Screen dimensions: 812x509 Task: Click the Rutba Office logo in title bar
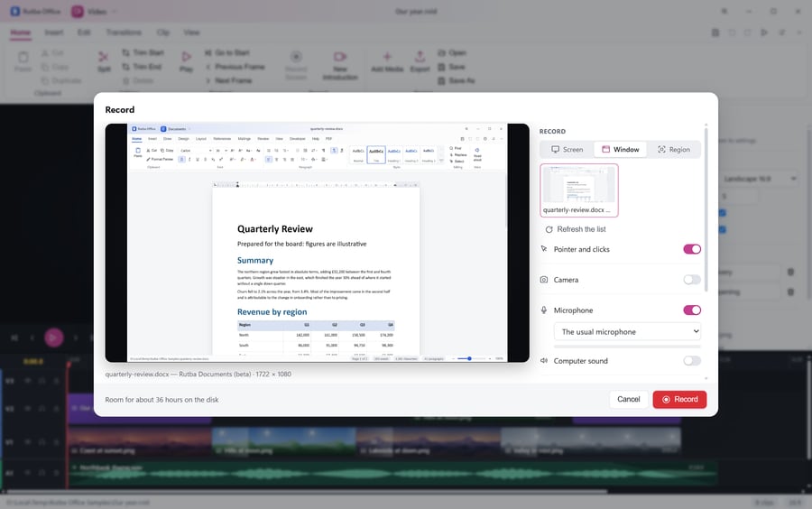tap(15, 12)
